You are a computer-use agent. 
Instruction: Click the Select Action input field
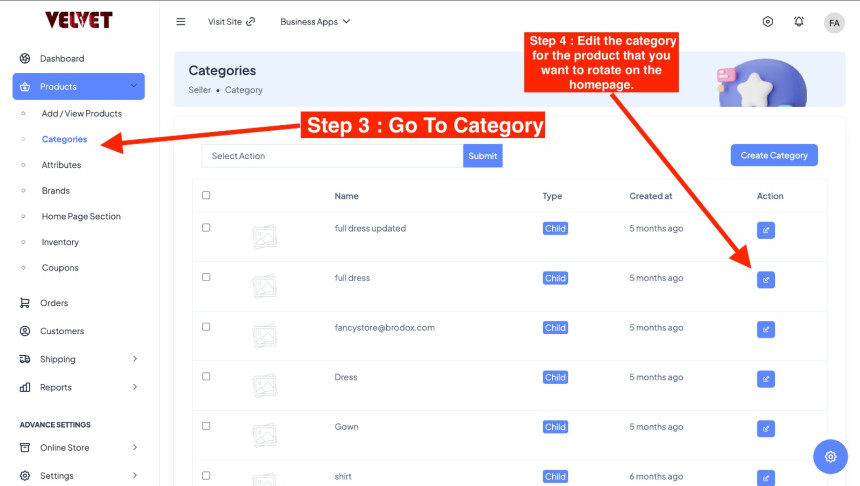coord(332,156)
